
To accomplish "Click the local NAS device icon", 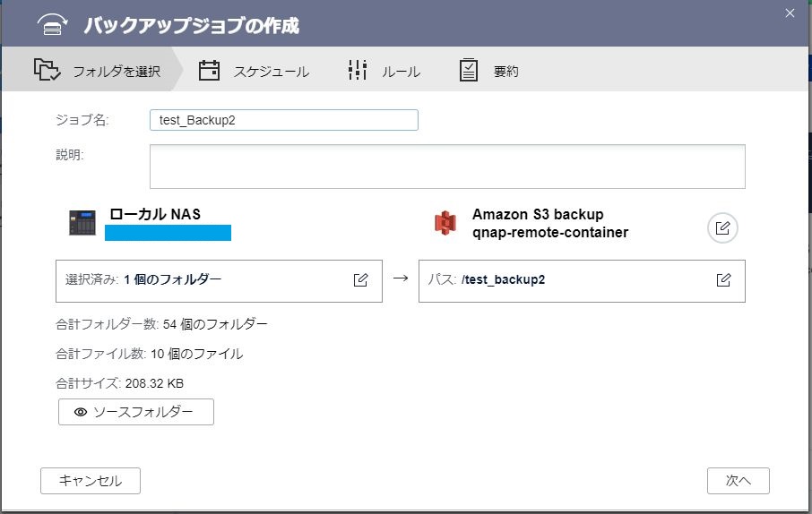I will click(82, 223).
